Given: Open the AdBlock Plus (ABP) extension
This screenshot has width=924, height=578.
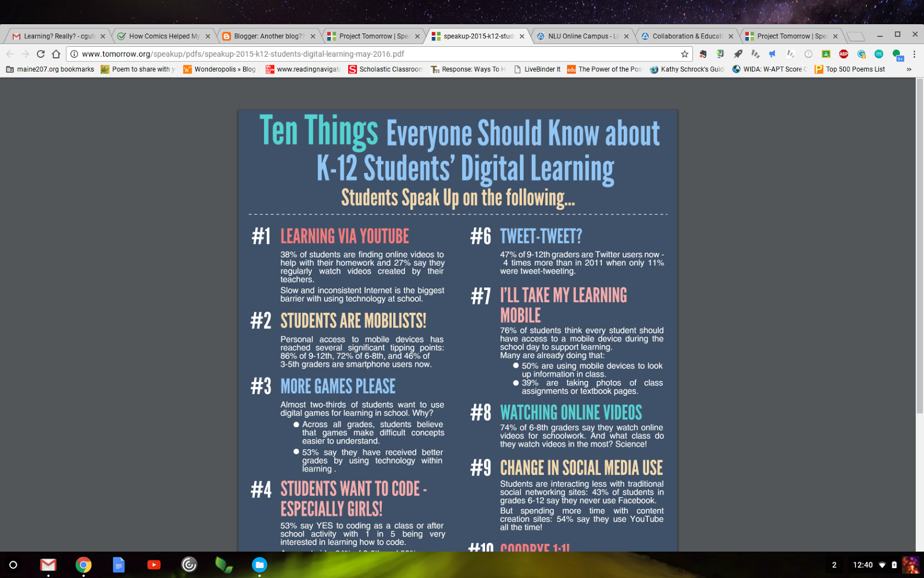Looking at the screenshot, I should tap(844, 54).
